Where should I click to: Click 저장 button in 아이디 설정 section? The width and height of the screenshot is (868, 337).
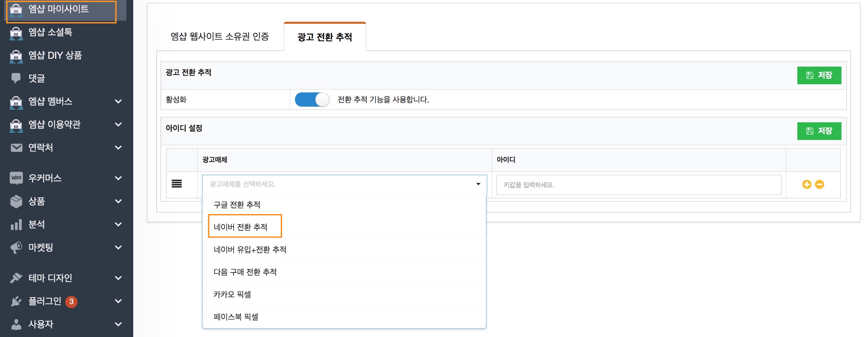[x=819, y=131]
